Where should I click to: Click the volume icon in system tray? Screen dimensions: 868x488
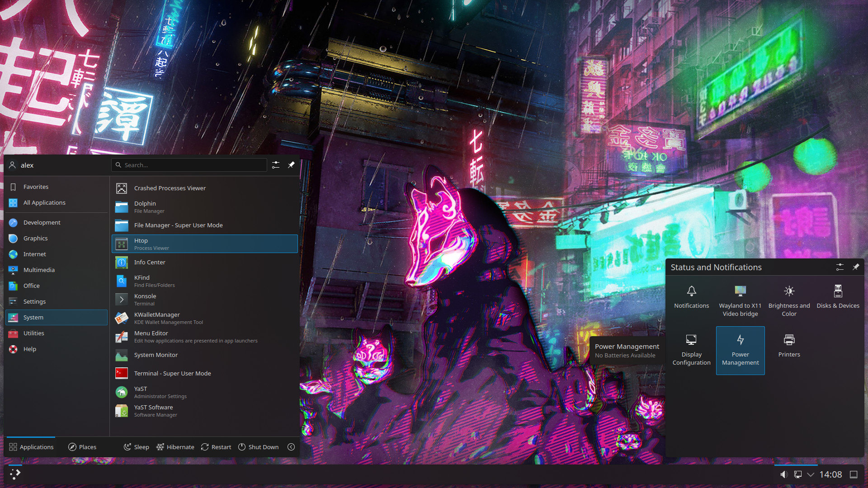click(784, 474)
